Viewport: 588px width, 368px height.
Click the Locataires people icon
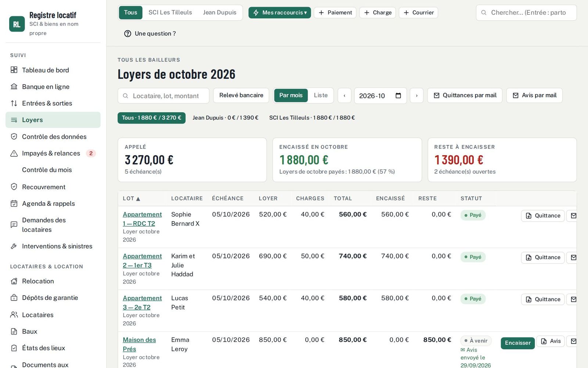coord(14,315)
